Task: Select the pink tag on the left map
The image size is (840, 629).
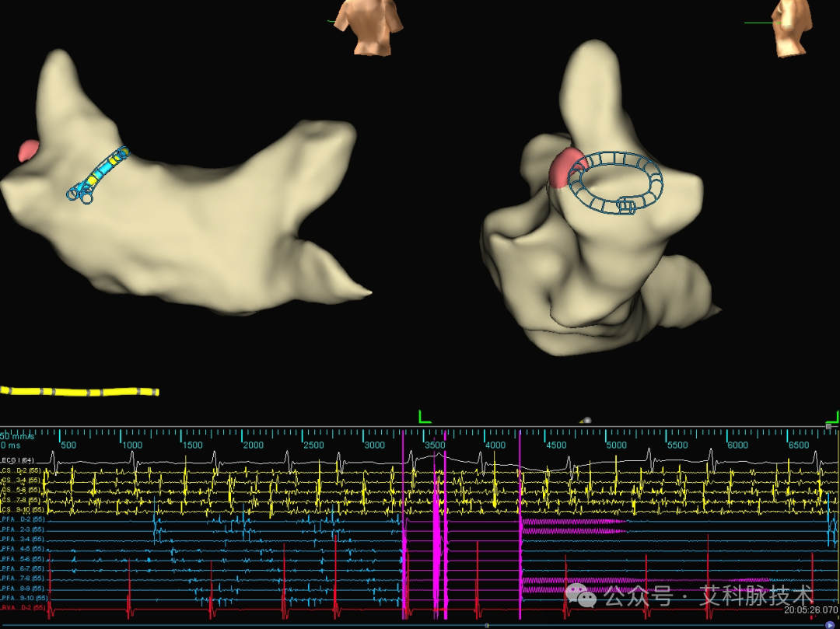Action: pyautogui.click(x=29, y=150)
